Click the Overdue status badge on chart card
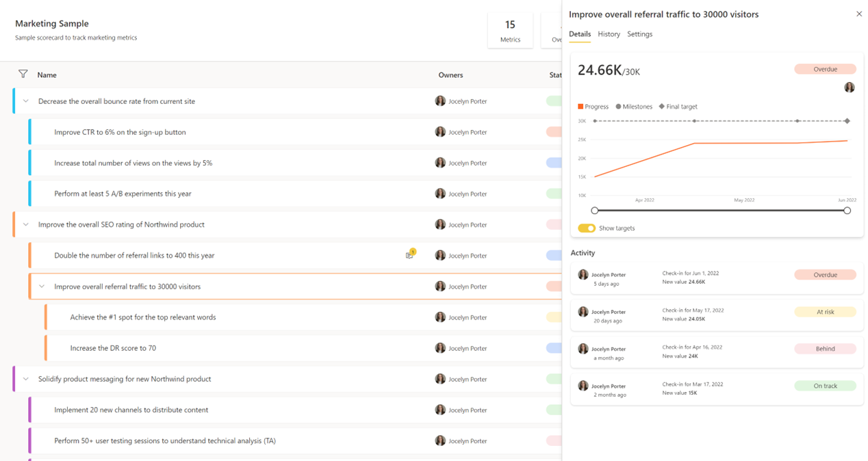868x461 pixels. tap(825, 69)
